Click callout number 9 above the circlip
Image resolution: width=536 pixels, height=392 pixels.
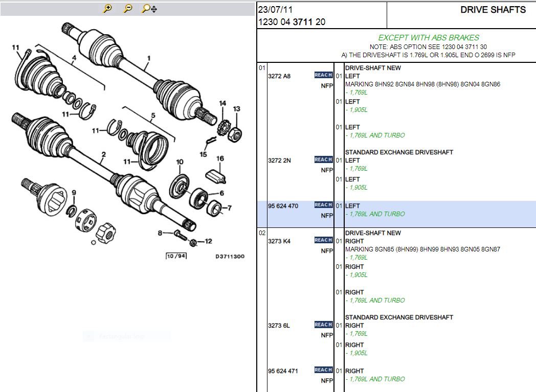74,193
